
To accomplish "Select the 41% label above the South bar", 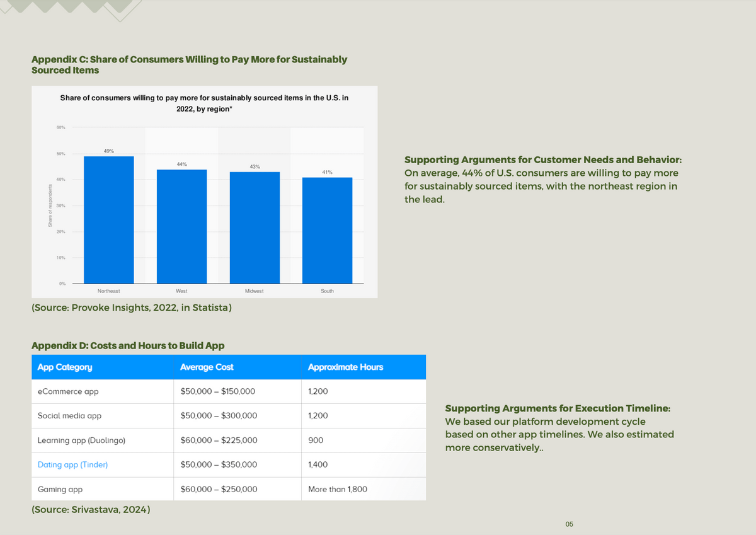I will pos(328,171).
